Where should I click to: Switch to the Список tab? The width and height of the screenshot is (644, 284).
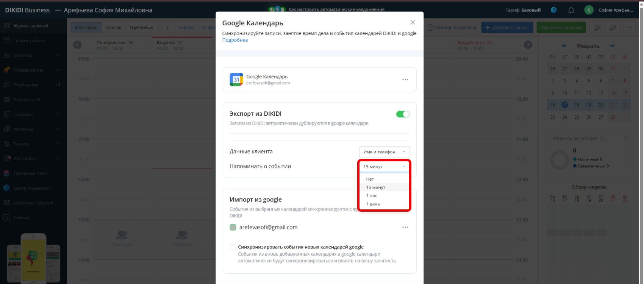click(x=114, y=28)
